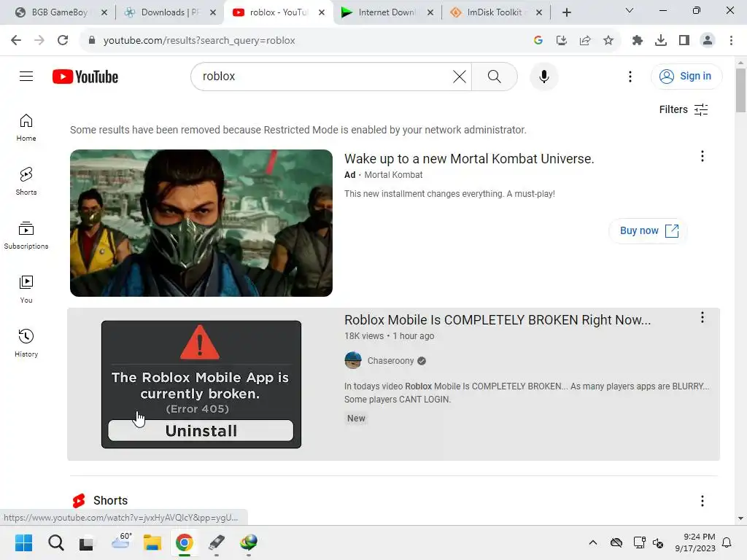
Task: Select the roblox - YouTube tab
Action: point(277,12)
